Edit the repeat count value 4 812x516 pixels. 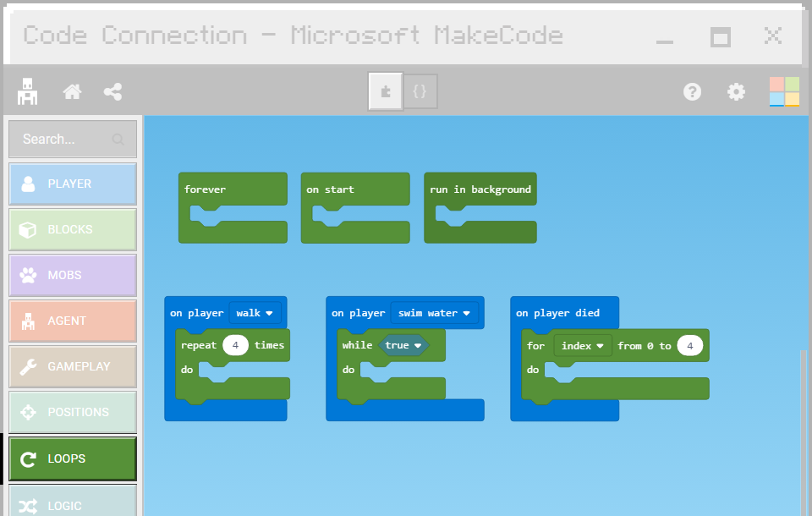pyautogui.click(x=236, y=345)
